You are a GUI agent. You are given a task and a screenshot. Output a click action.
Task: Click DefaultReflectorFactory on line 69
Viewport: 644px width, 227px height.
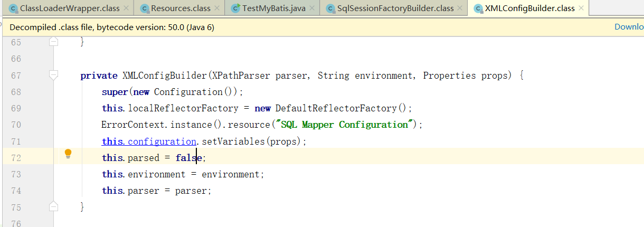point(336,108)
